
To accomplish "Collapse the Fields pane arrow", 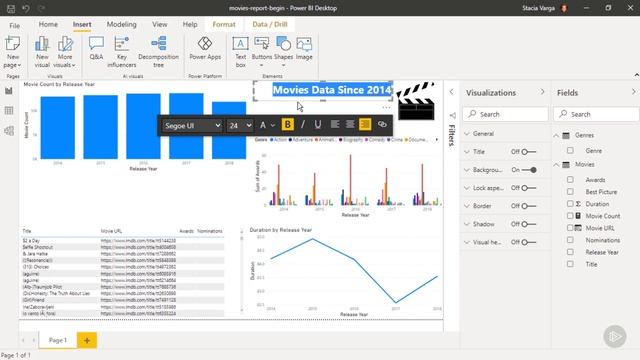I will 633,92.
